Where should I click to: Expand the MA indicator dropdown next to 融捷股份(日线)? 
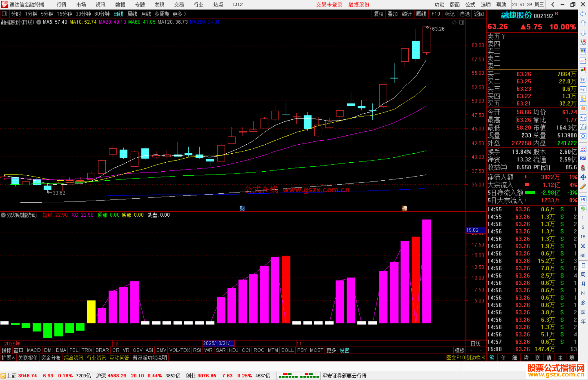[39, 22]
